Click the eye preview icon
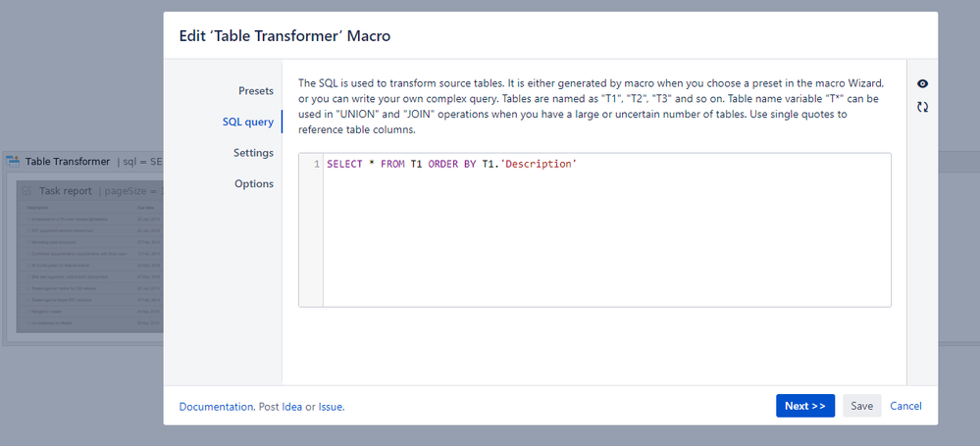 coord(922,83)
